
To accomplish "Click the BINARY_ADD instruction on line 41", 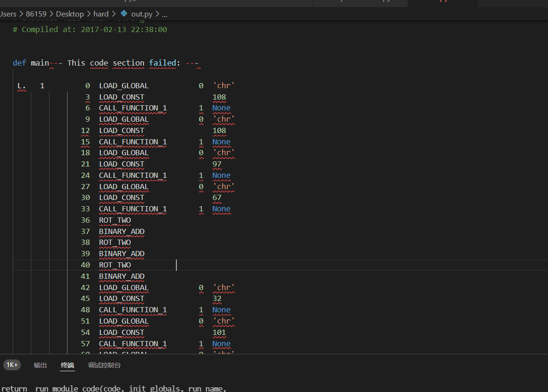I will 122,276.
